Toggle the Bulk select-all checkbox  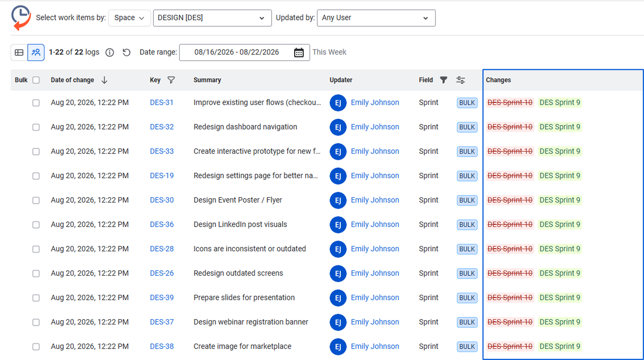point(36,80)
